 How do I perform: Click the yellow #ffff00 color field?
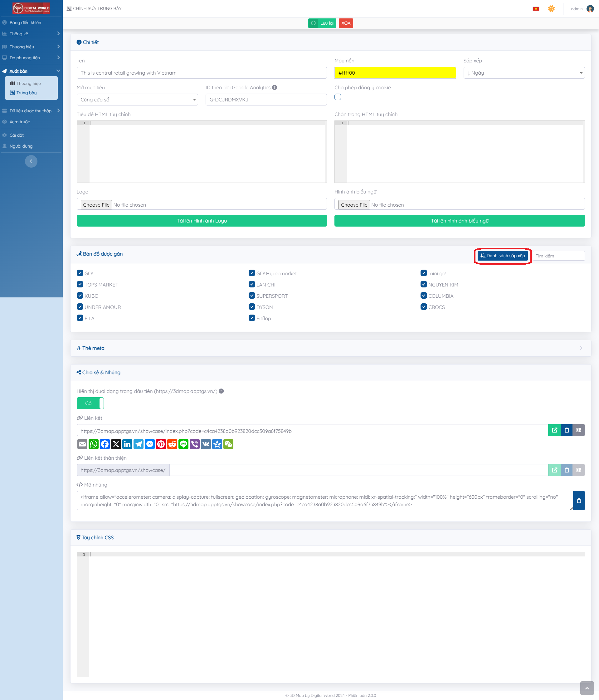[395, 73]
